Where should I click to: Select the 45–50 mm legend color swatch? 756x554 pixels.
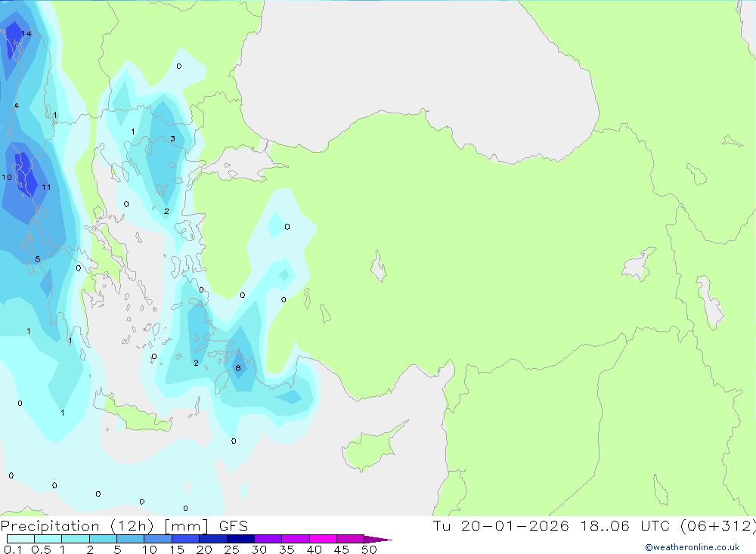350,539
